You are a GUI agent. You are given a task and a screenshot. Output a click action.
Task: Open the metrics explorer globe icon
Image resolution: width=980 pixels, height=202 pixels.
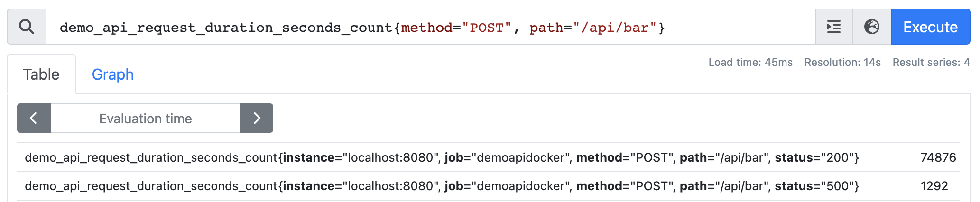(871, 27)
